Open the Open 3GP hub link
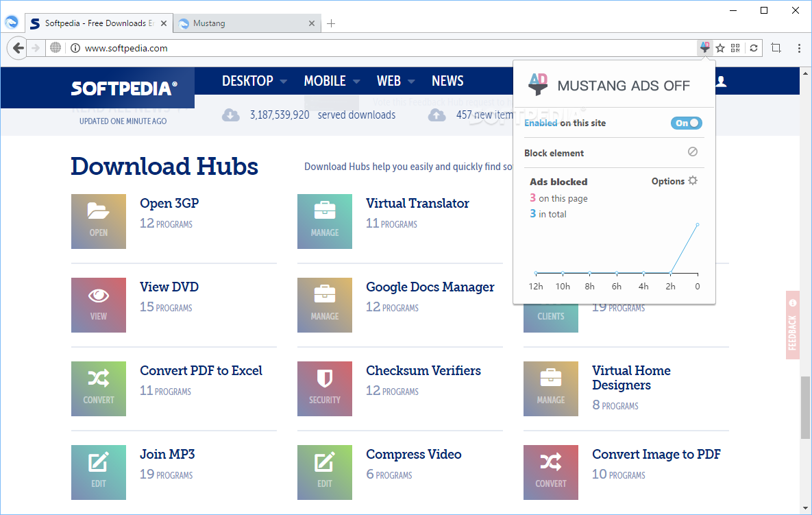 pyautogui.click(x=169, y=203)
